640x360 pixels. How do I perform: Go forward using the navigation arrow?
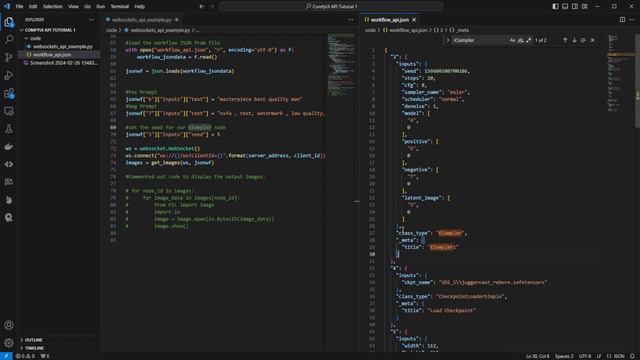pos(212,7)
